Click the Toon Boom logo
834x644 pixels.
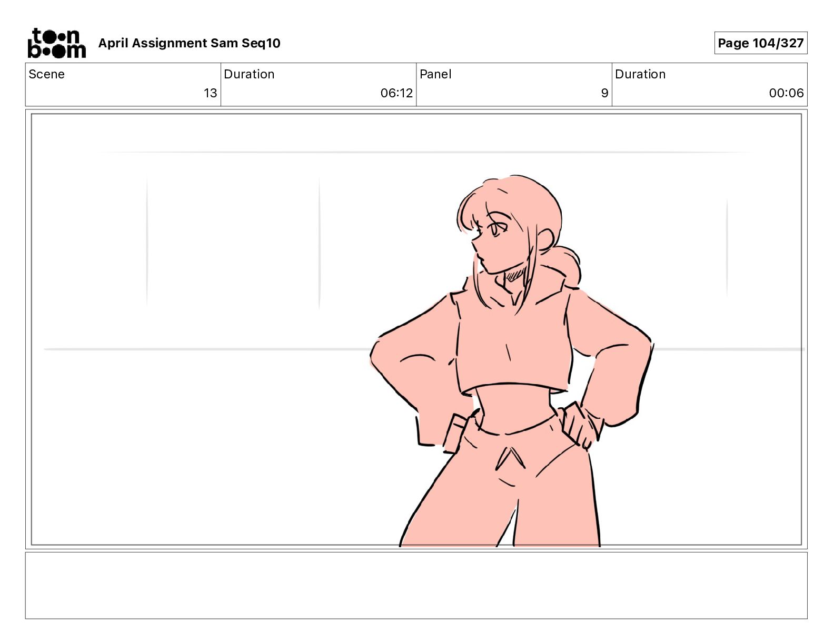[56, 43]
